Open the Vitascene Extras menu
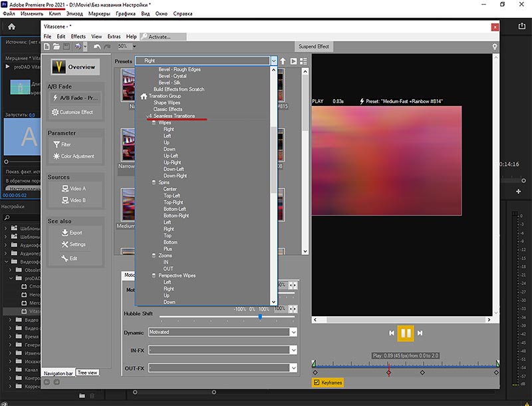This screenshot has height=406, width=532. pos(114,37)
